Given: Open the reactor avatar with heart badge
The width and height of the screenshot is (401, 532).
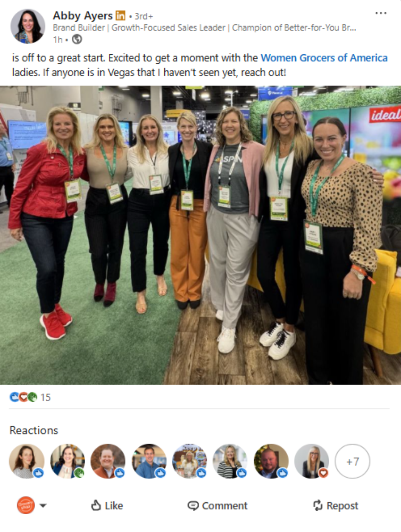Looking at the screenshot, I should coord(312,461).
